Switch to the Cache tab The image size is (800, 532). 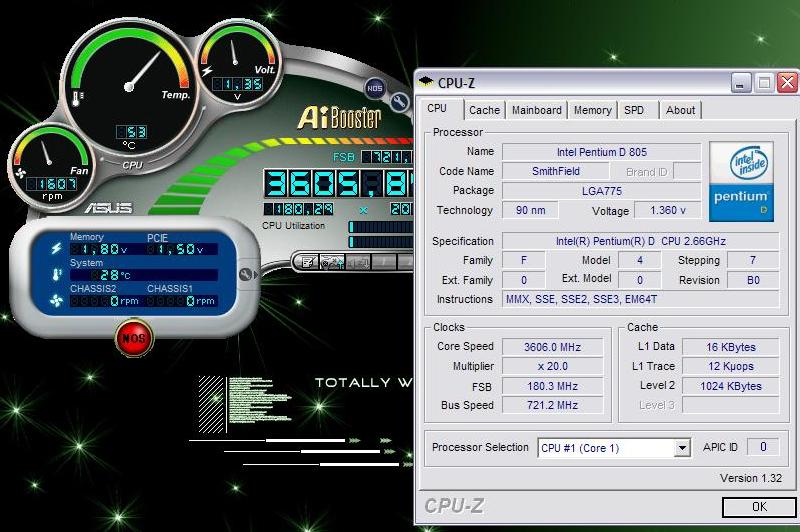[x=484, y=110]
